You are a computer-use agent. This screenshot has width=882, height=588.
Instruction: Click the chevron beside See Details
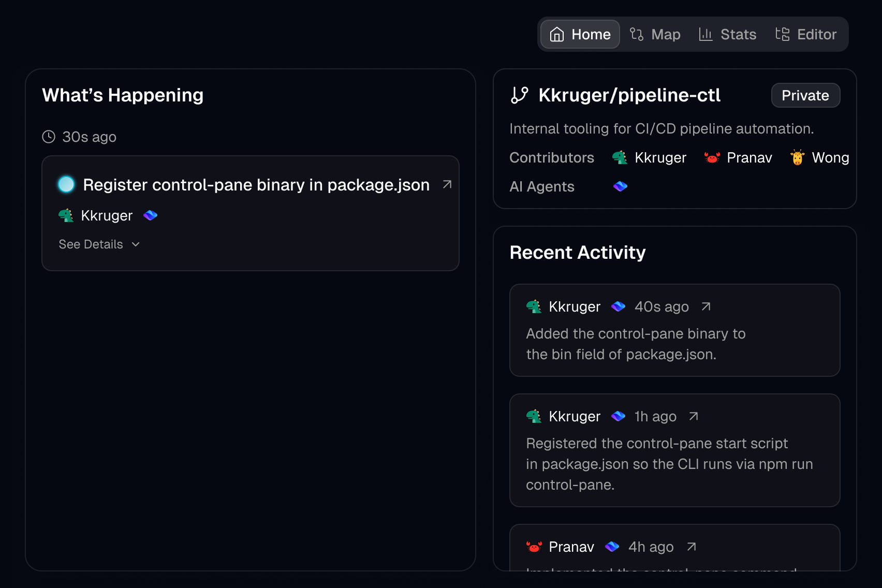(x=136, y=244)
